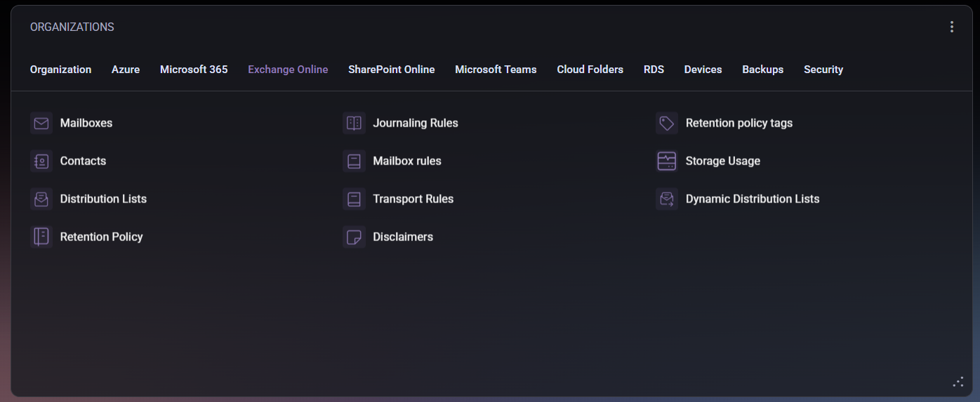Open the Transport Rules link
The width and height of the screenshot is (980, 402).
[x=413, y=199]
